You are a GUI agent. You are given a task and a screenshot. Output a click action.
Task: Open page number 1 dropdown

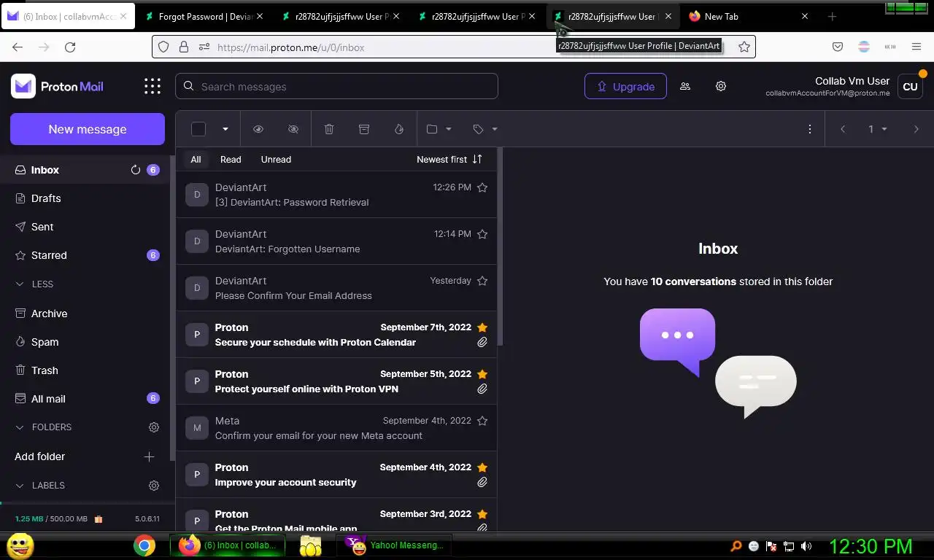(x=878, y=129)
